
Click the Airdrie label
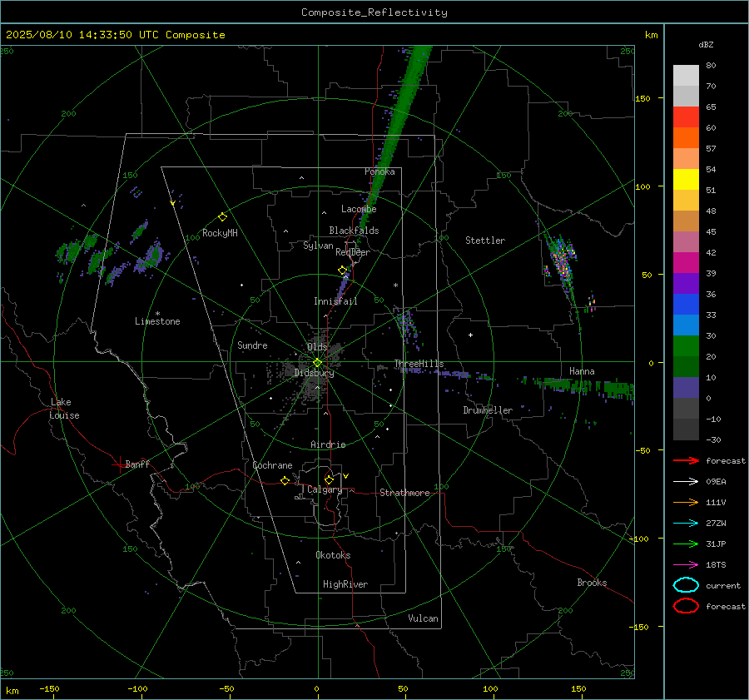coord(328,444)
